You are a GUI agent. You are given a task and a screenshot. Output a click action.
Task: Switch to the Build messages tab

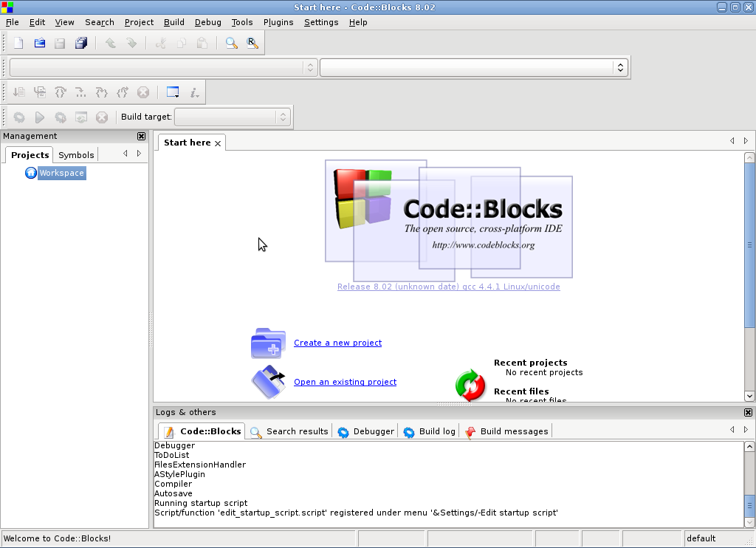point(514,431)
